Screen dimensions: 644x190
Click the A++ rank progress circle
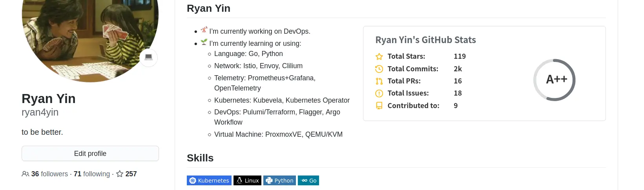pyautogui.click(x=554, y=80)
